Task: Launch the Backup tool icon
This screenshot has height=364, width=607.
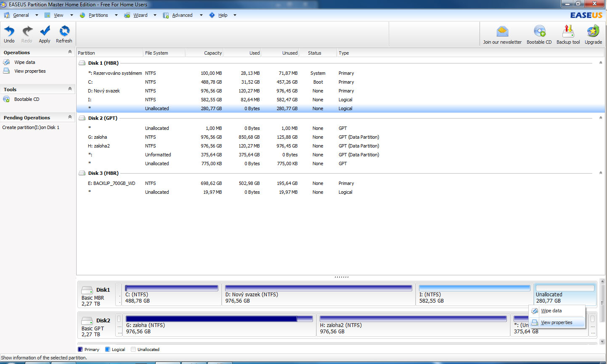Action: [x=568, y=32]
